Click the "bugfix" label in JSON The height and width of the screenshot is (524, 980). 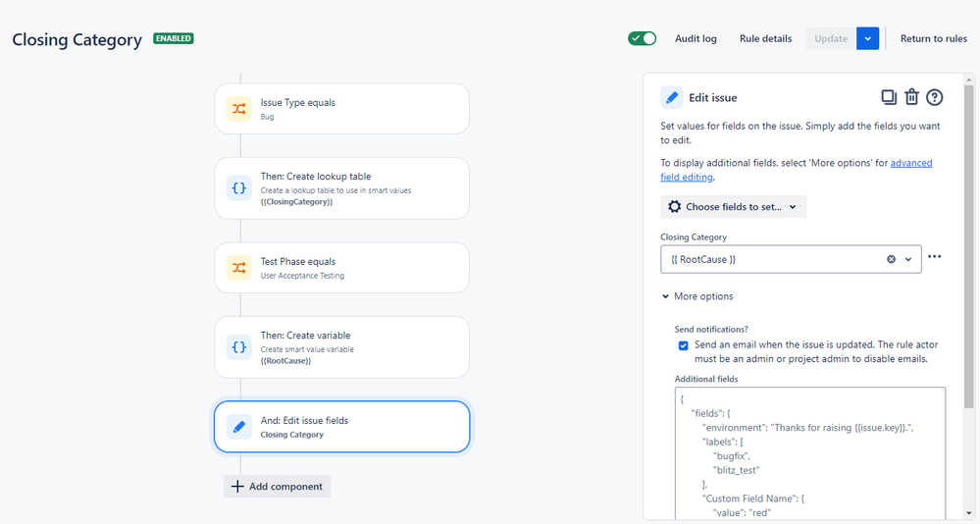[x=731, y=456]
